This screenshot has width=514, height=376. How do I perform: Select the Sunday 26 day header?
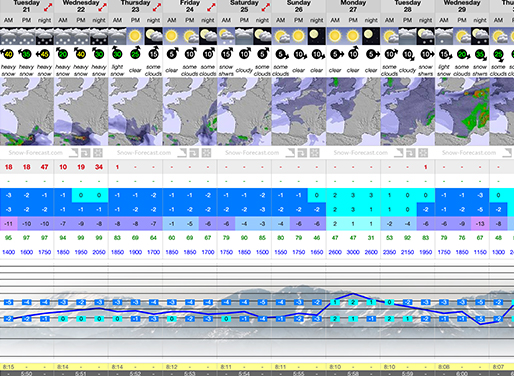click(x=299, y=6)
